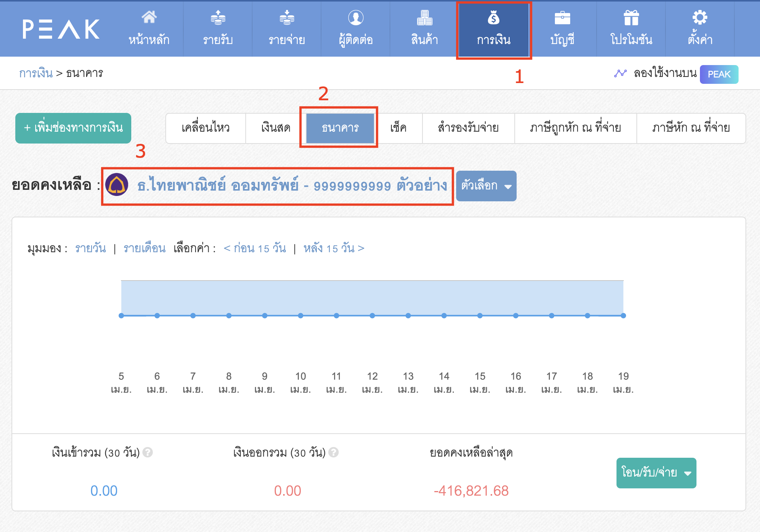
Task: Expand the ตัวเลือก options dropdown
Action: pos(486,186)
